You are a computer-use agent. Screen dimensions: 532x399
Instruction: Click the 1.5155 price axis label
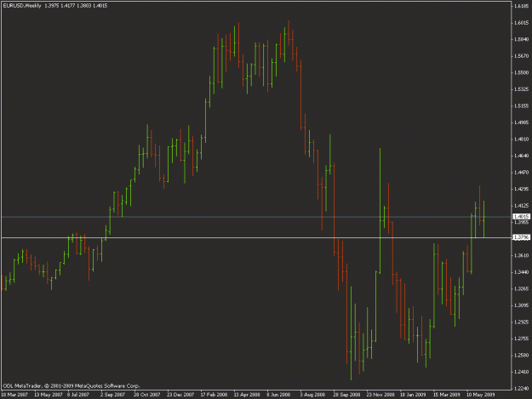(522, 105)
